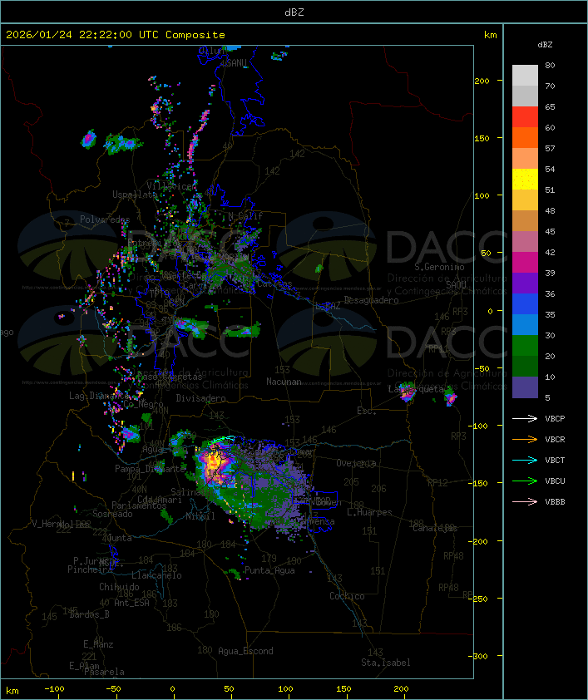Select the green VBCU arrow icon

[x=526, y=481]
